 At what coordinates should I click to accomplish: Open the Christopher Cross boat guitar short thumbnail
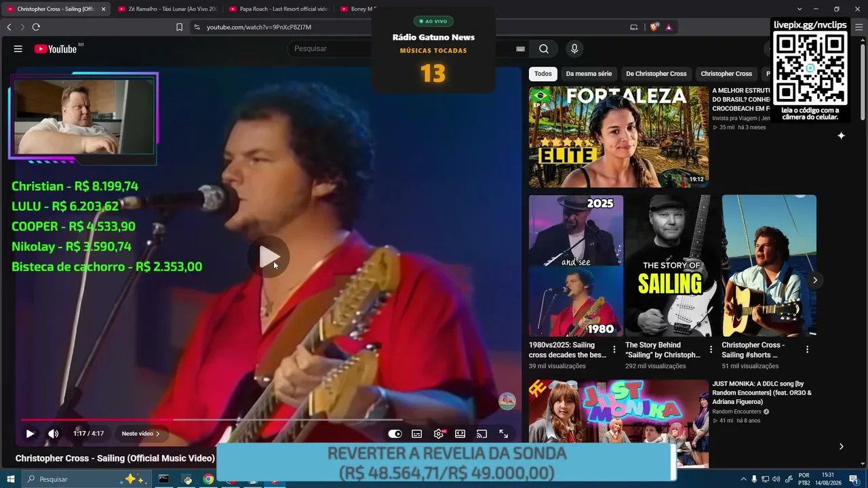769,266
